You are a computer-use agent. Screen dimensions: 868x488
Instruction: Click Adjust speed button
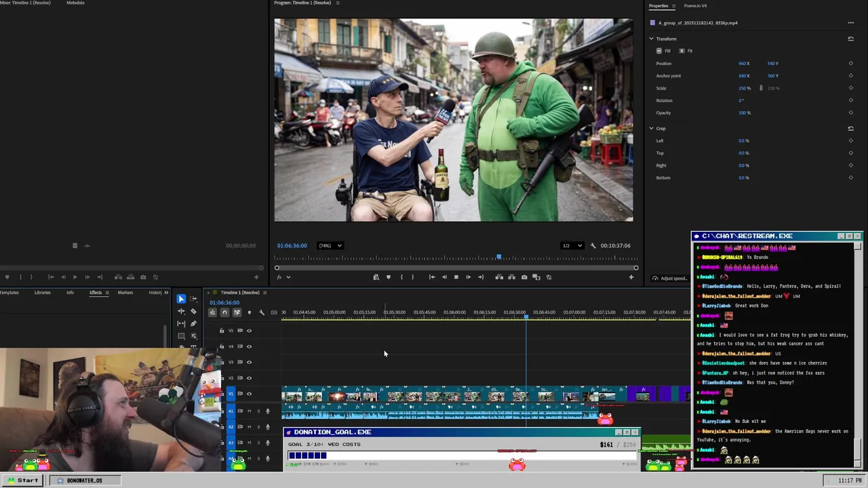click(670, 279)
